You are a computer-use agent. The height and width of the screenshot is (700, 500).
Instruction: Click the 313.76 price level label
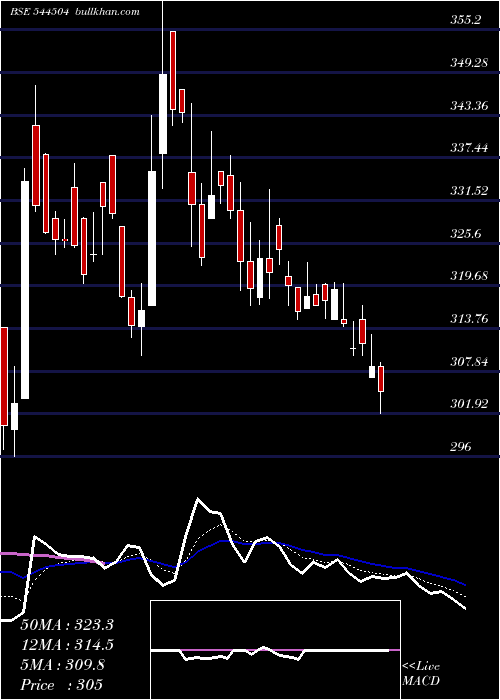point(469,319)
